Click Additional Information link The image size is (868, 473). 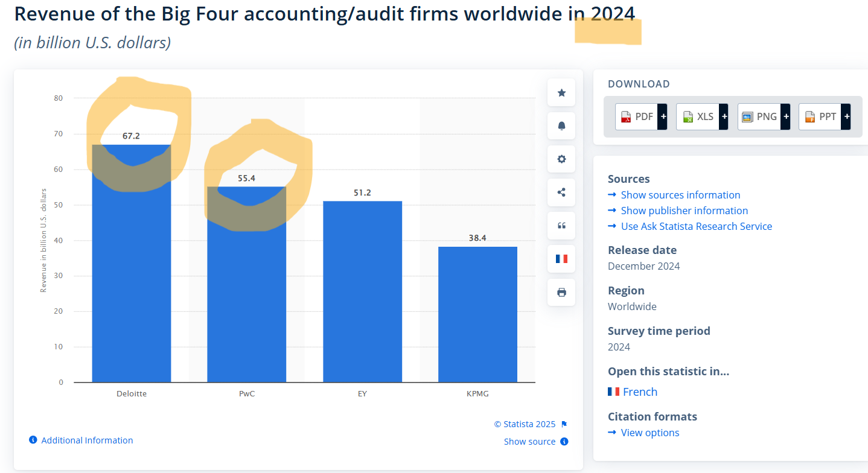[87, 440]
